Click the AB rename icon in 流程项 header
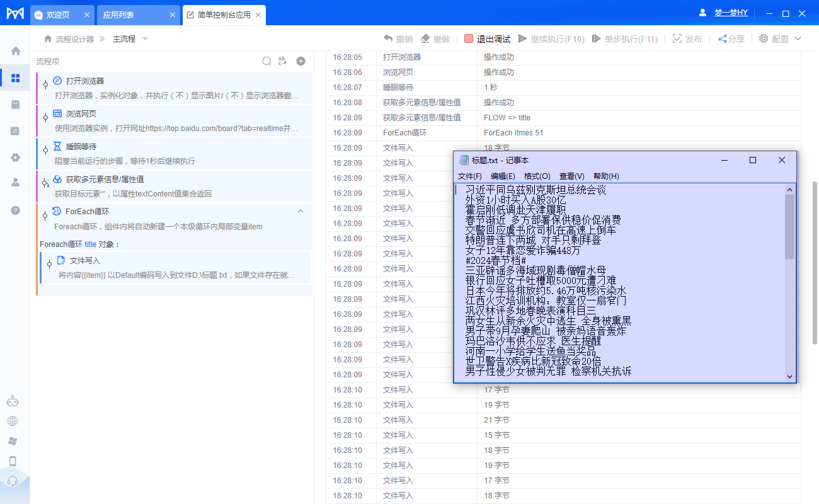The image size is (819, 504). point(282,61)
